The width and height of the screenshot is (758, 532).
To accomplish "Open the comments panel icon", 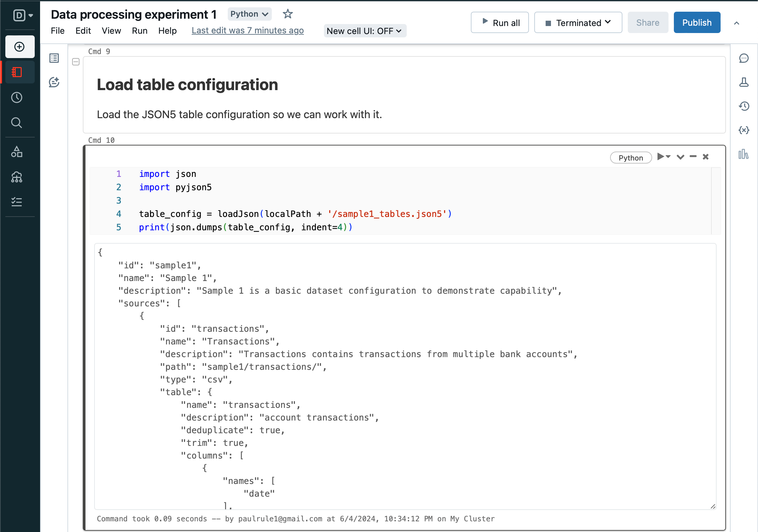I will tap(744, 58).
